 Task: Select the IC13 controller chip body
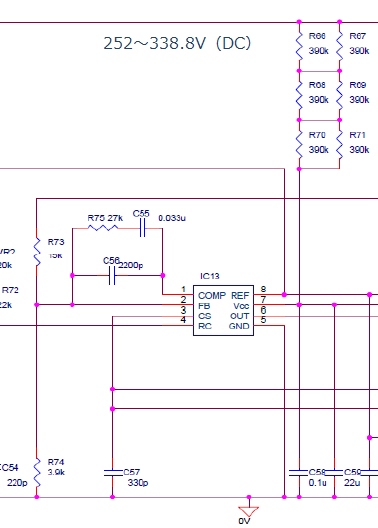point(224,310)
